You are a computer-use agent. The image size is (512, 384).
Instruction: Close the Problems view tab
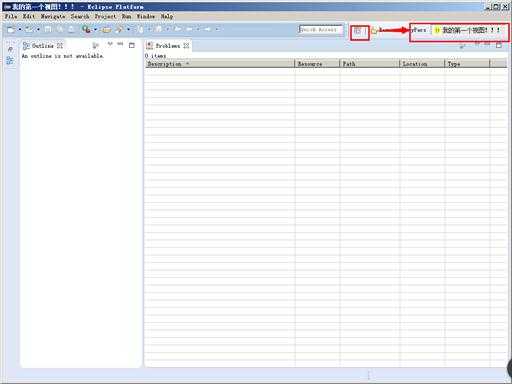[x=186, y=46]
